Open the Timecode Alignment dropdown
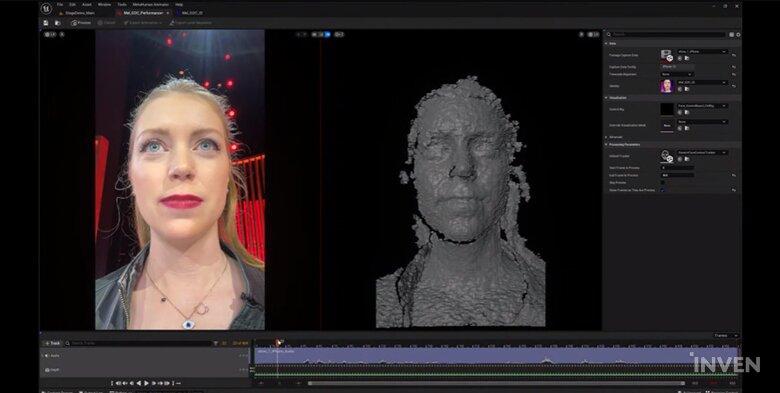Viewport: 780px width, 393px height. click(677, 74)
